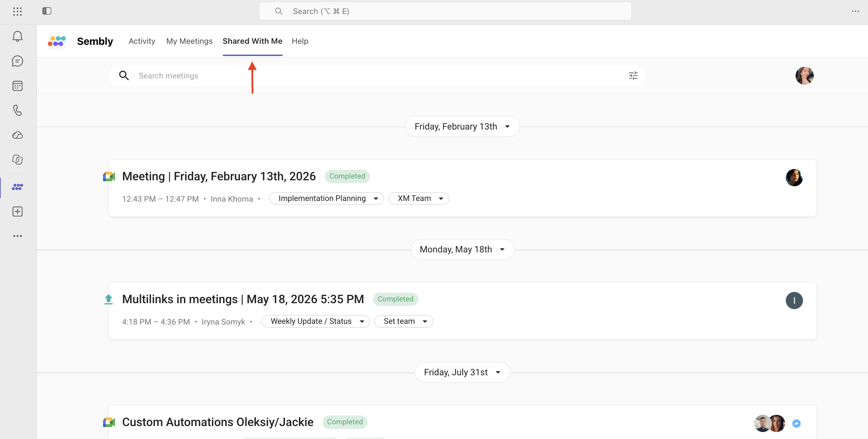The width and height of the screenshot is (868, 439).
Task: Click Google Meet icon beside Custom Automations meeting
Action: click(x=109, y=422)
